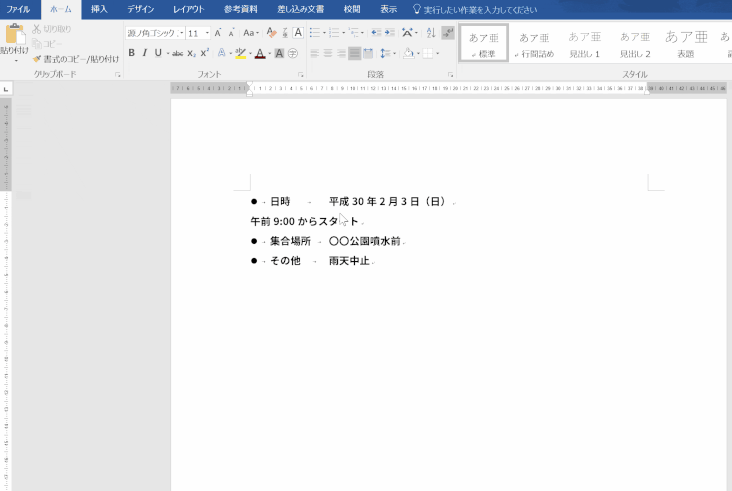Toggle underline formatting
Viewport: 732px width, 491px height.
158,53
